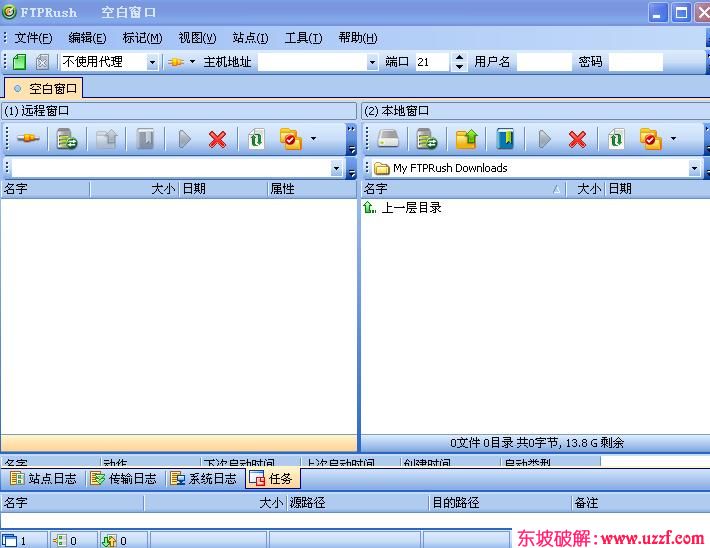Screen dimensions: 710x548
Task: Click the red X abort icon in remote pane
Action: point(217,139)
